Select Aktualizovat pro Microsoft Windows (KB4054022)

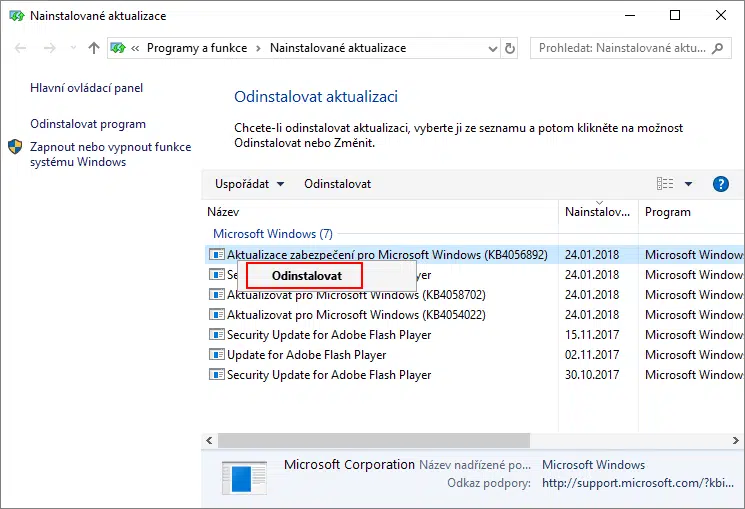coord(356,315)
